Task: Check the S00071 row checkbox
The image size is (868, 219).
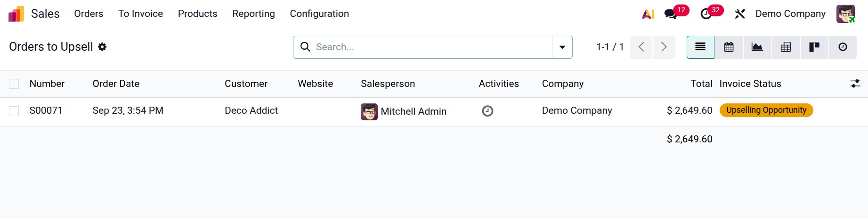Action: [x=14, y=111]
